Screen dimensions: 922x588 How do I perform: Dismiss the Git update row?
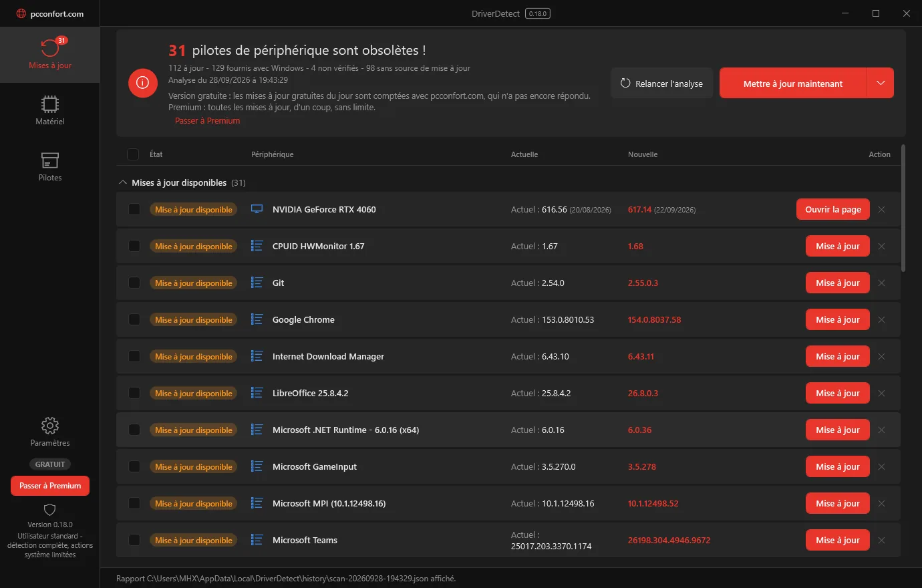click(x=881, y=283)
